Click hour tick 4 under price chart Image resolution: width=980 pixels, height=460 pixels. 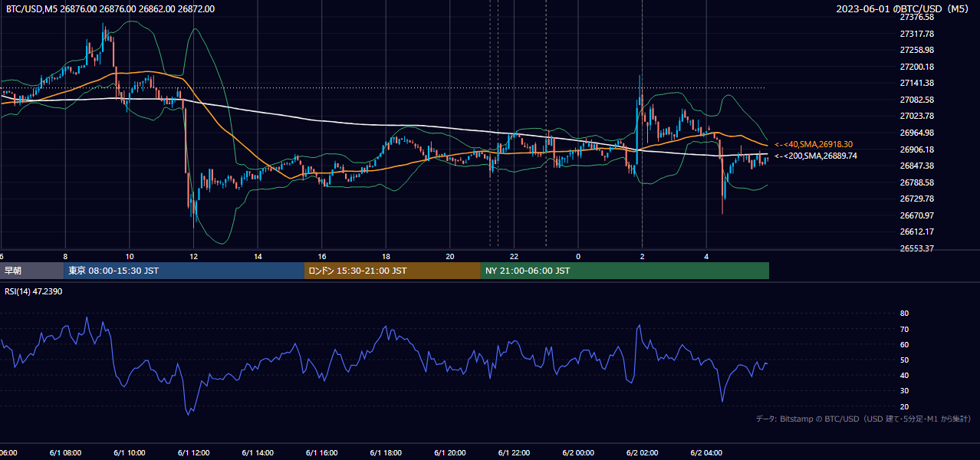pyautogui.click(x=706, y=256)
